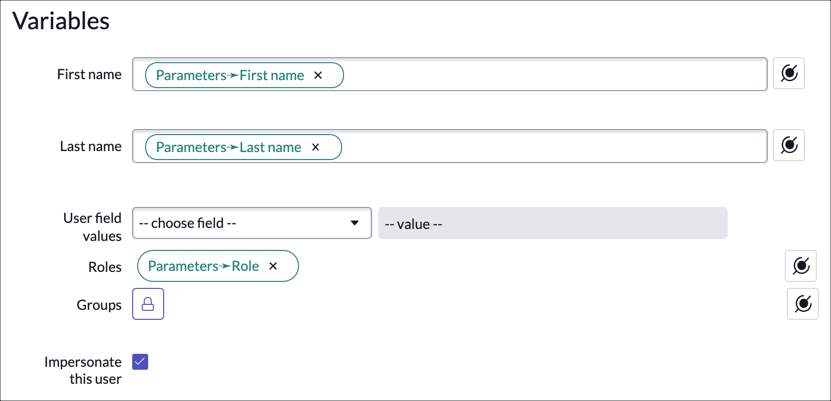
Task: Open data pill picker for Roles
Action: (801, 266)
